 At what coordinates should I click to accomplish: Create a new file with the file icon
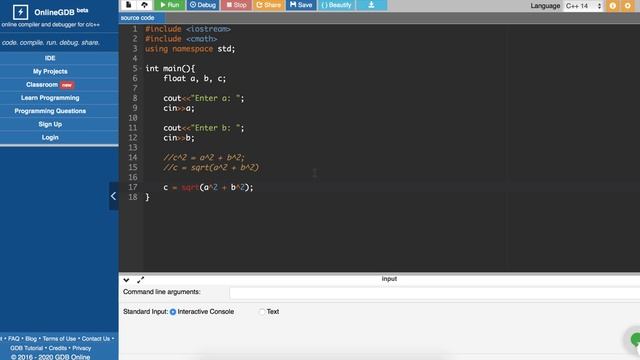click(x=129, y=5)
